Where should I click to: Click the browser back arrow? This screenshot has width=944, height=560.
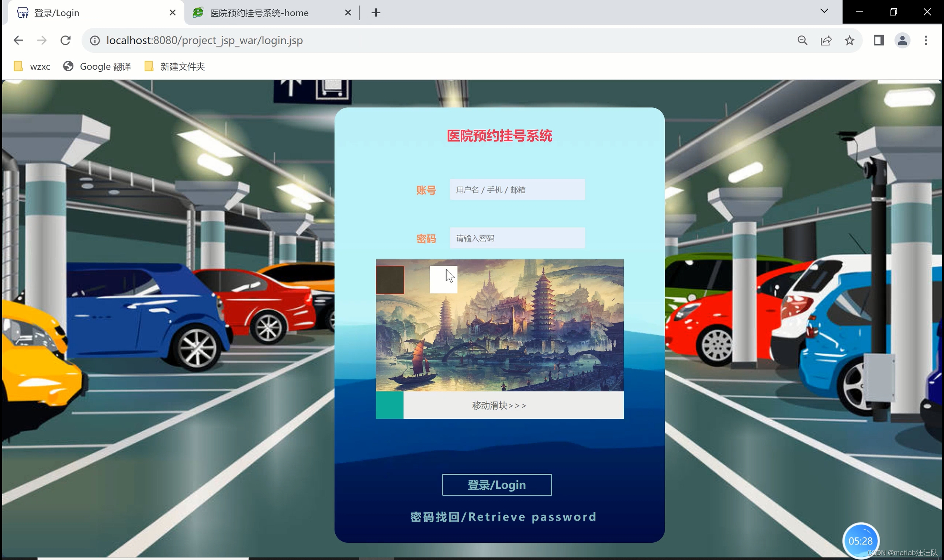point(18,41)
